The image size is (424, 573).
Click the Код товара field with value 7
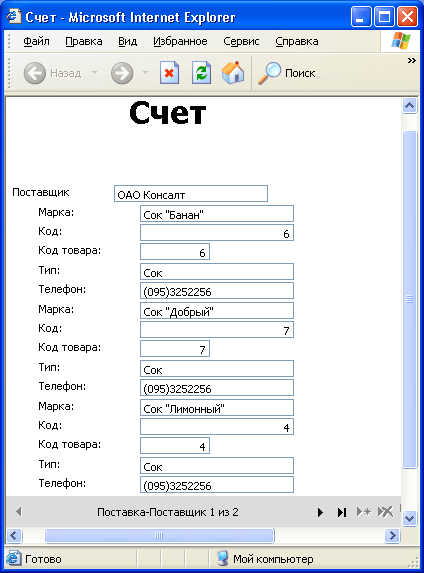[175, 349]
